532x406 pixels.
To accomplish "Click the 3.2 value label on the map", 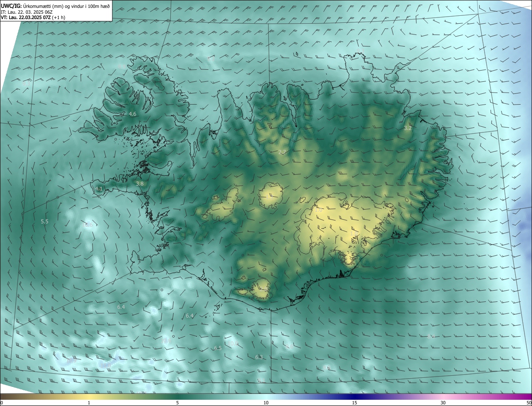I will [x=408, y=128].
